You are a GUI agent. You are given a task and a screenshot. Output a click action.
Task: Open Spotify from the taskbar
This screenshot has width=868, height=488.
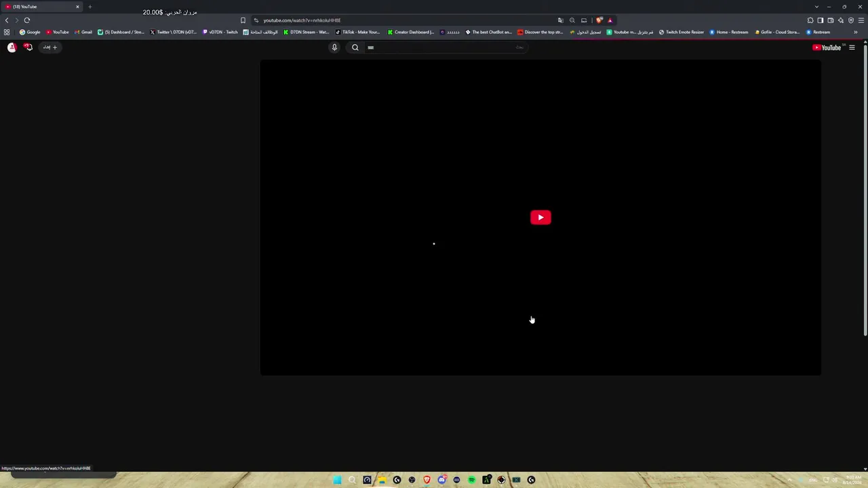pos(471,480)
